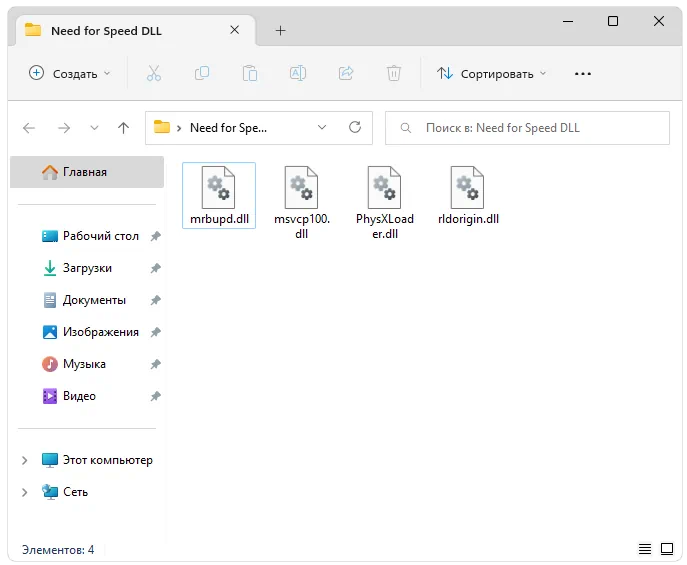Go forward with the right arrow
Screen dimensions: 687x565
tap(64, 128)
